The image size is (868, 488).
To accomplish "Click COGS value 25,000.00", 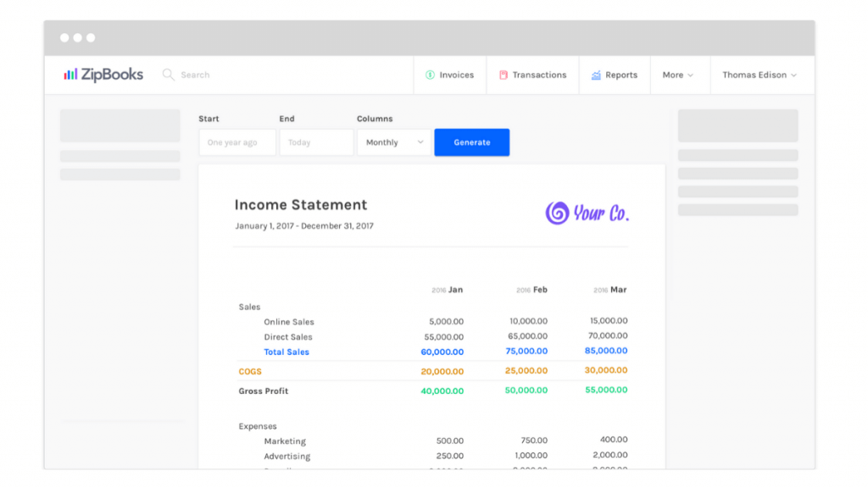I will [x=526, y=371].
